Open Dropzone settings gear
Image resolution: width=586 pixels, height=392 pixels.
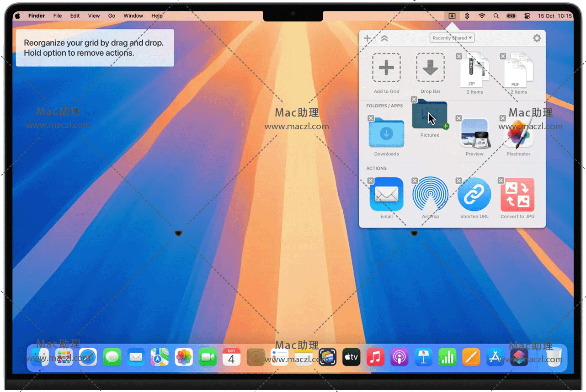coord(537,38)
